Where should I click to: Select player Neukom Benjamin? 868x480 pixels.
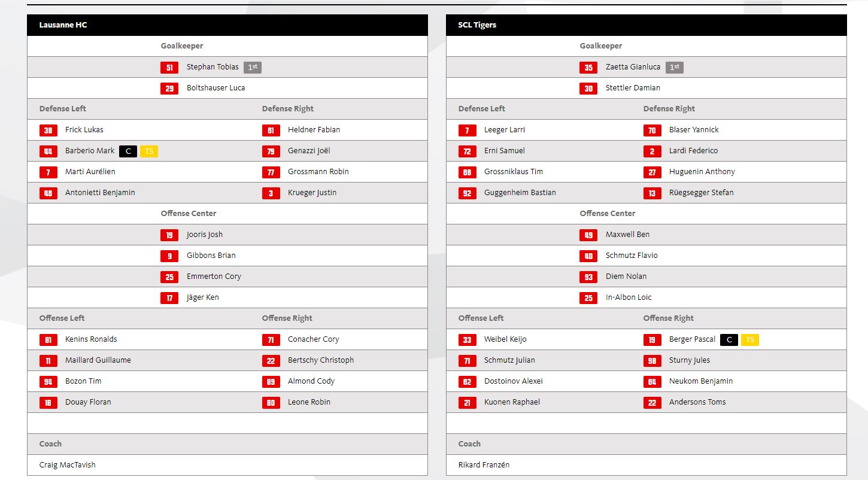tap(701, 381)
